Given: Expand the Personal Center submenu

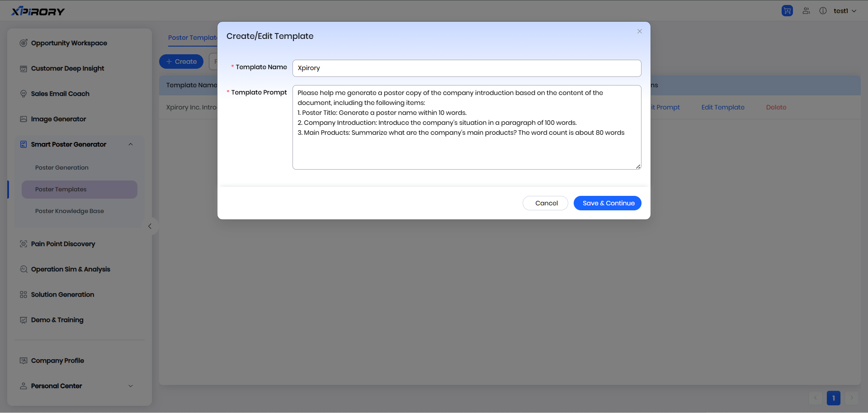Looking at the screenshot, I should 131,386.
